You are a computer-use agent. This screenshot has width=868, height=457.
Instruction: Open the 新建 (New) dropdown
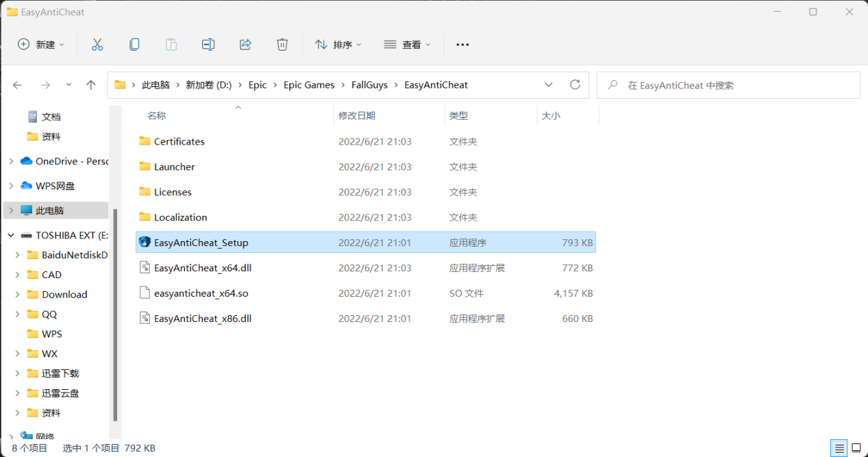click(41, 45)
